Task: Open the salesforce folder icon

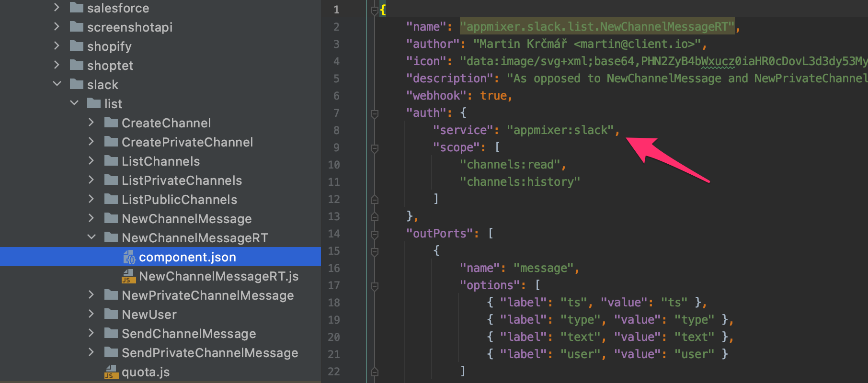Action: [x=76, y=8]
